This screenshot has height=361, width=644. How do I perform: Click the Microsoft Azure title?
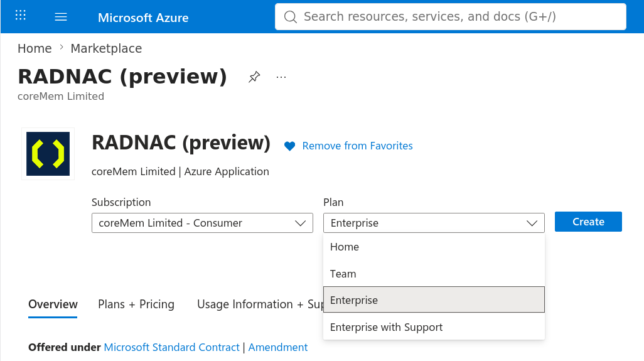143,18
